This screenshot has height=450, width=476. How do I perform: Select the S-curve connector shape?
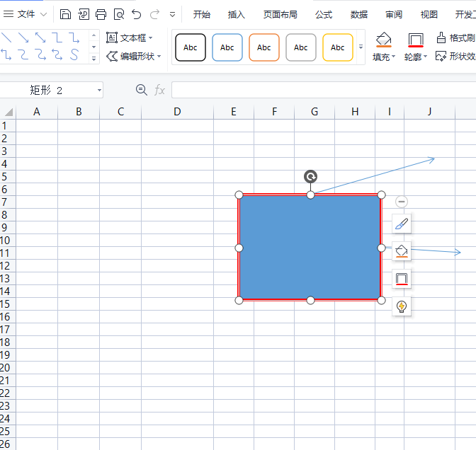point(74,54)
